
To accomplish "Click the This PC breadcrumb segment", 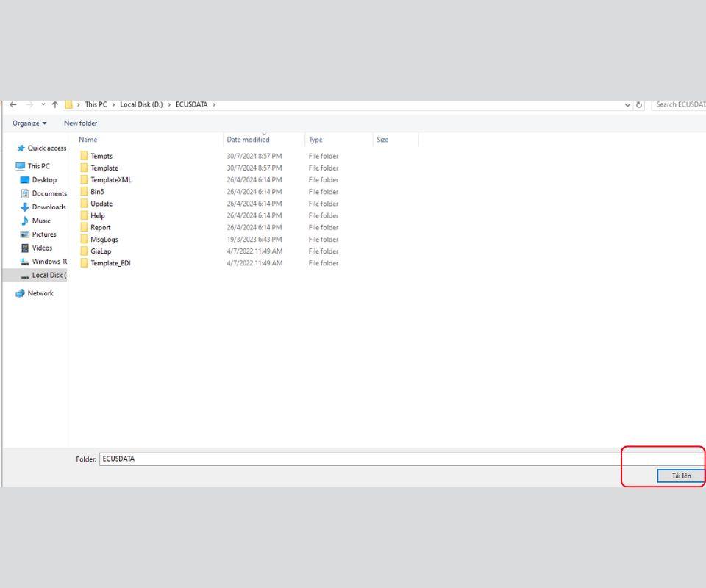I will coord(96,104).
